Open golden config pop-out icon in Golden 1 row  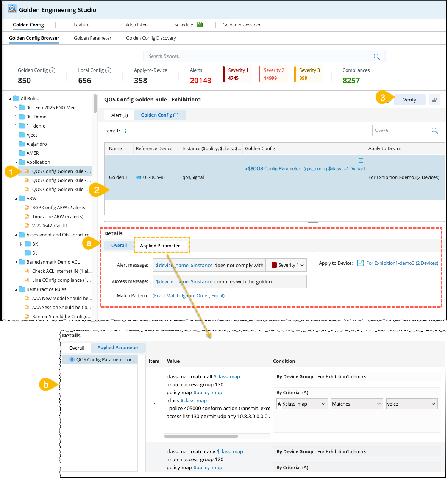(x=361, y=160)
